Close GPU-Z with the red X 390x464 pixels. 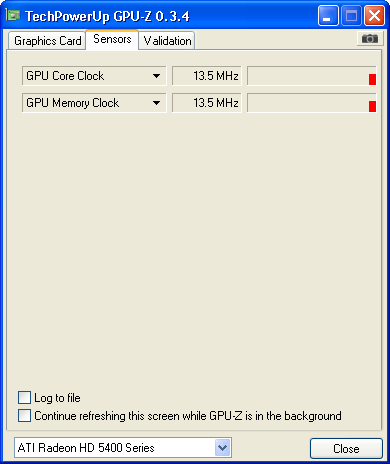[374, 15]
